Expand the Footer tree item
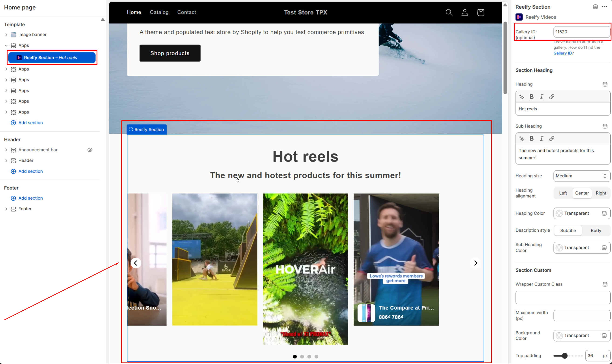612x364 pixels. click(6, 209)
